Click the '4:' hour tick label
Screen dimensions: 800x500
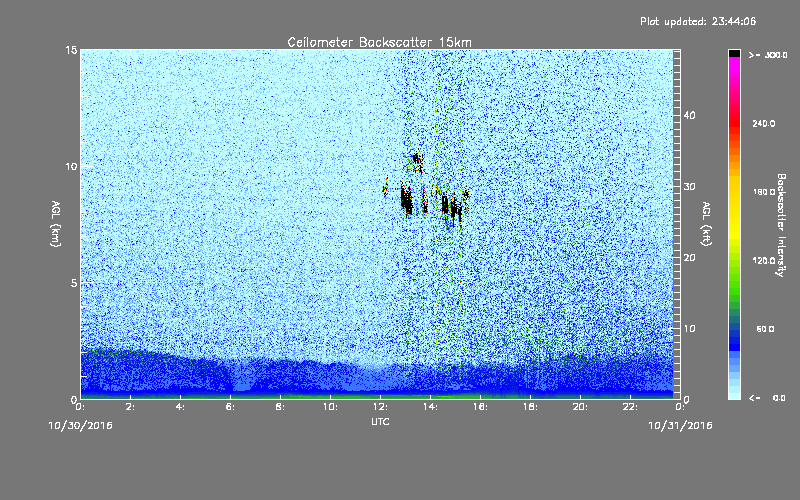click(180, 407)
